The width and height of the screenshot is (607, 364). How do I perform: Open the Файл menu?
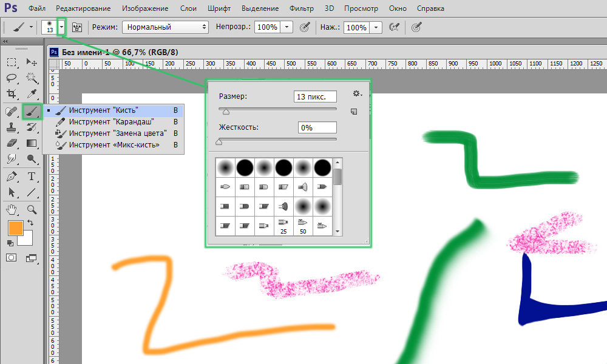37,8
